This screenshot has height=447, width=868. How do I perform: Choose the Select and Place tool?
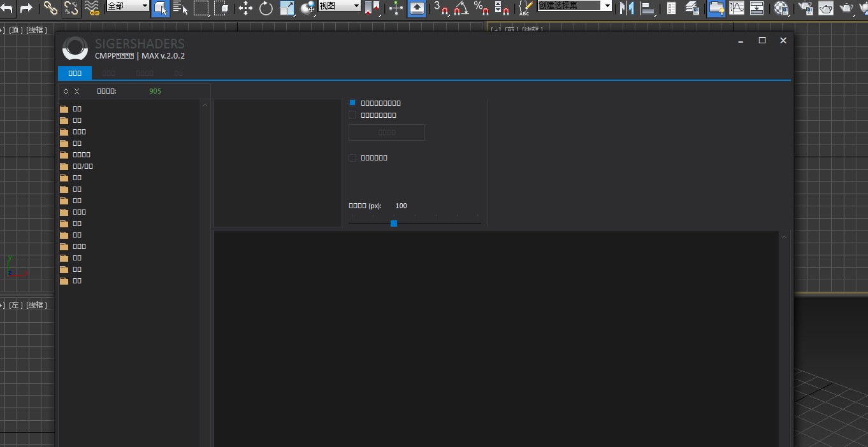coord(308,8)
